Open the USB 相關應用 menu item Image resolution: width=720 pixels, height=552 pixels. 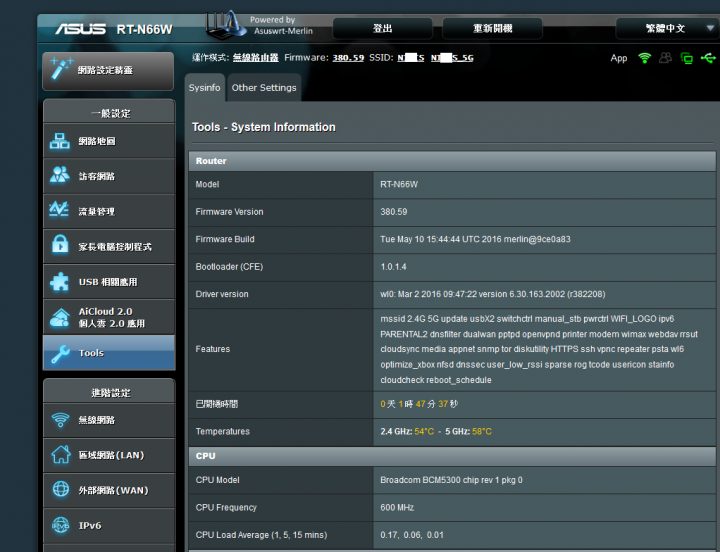point(109,282)
